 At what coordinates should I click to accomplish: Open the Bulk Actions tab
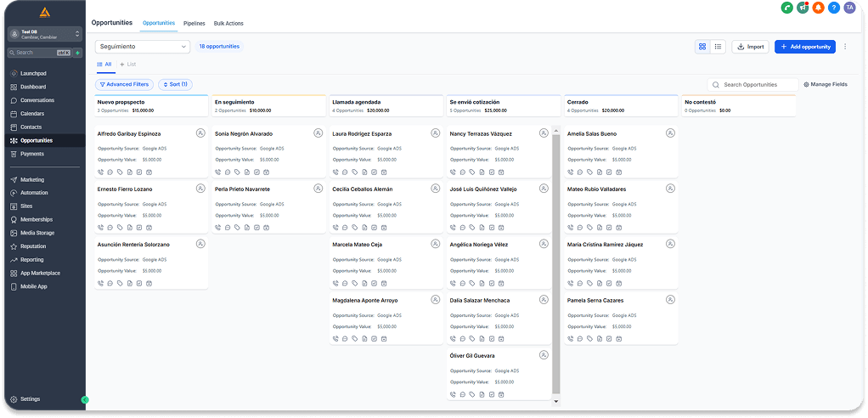(x=229, y=23)
